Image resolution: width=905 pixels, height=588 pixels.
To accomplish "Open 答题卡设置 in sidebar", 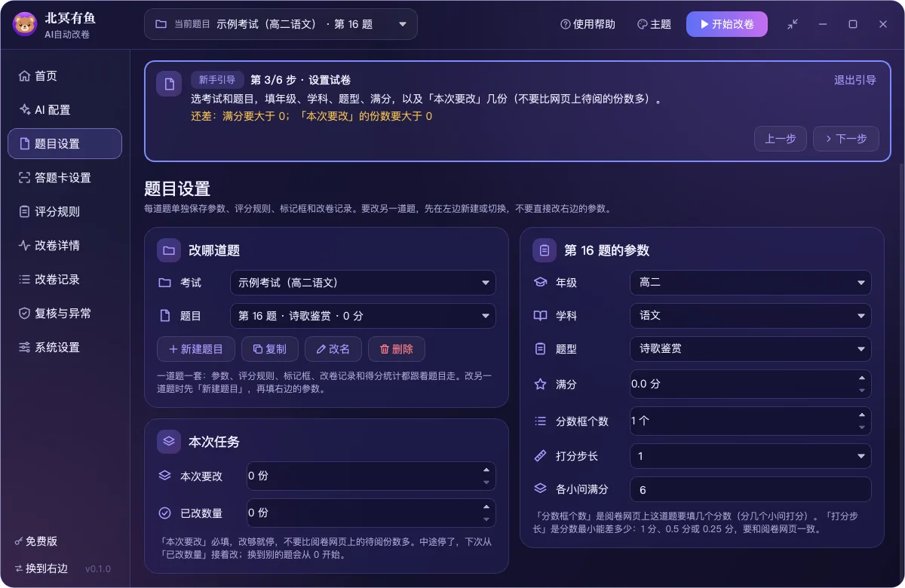I will pos(65,178).
